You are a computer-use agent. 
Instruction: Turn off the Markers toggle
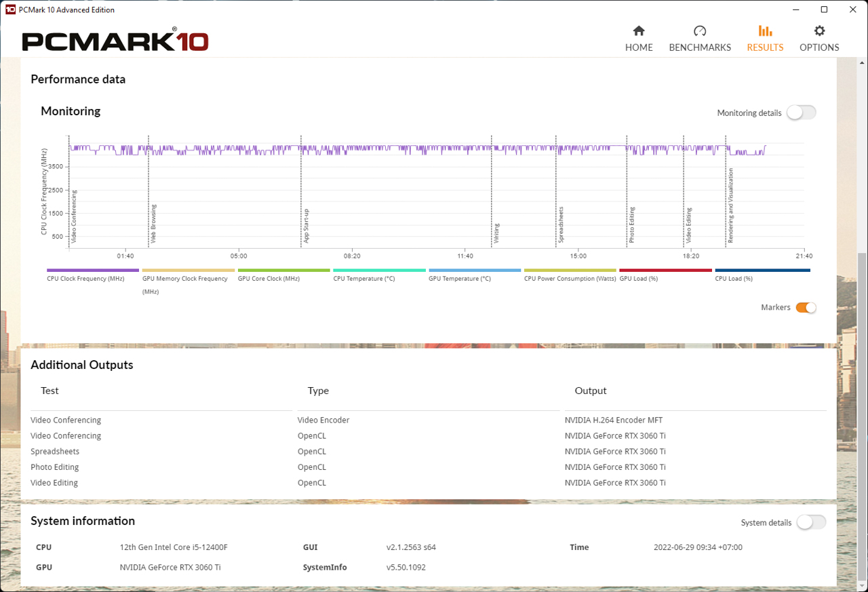click(806, 307)
